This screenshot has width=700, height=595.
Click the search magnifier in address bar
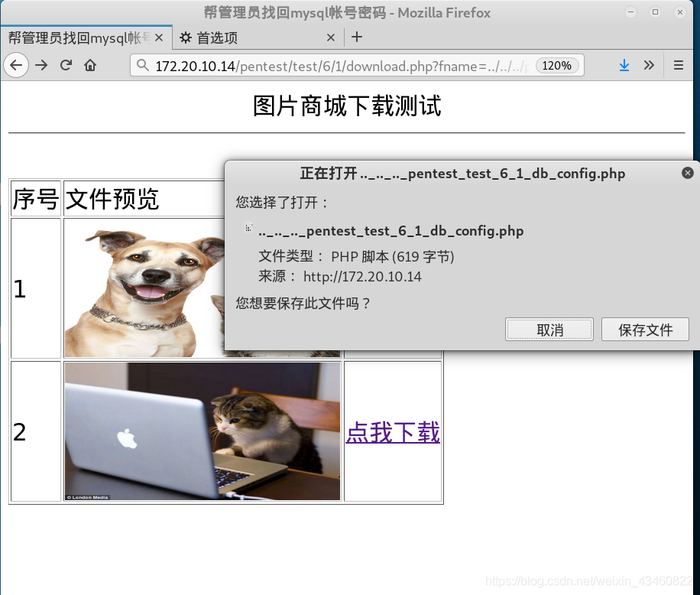click(142, 65)
